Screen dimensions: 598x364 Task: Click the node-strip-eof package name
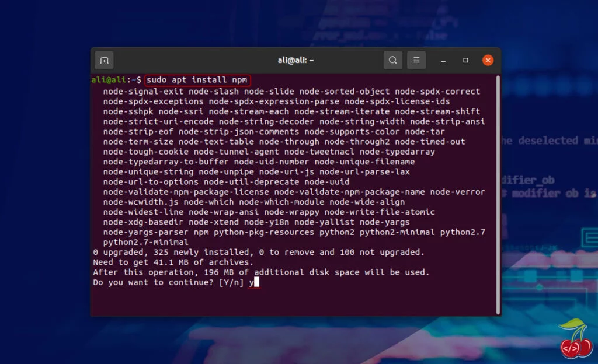click(138, 132)
